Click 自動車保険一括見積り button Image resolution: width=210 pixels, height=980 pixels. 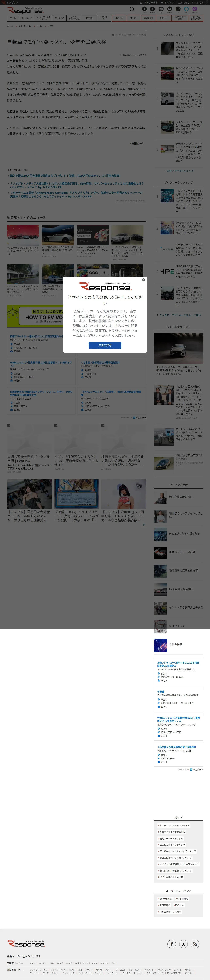[169, 912]
